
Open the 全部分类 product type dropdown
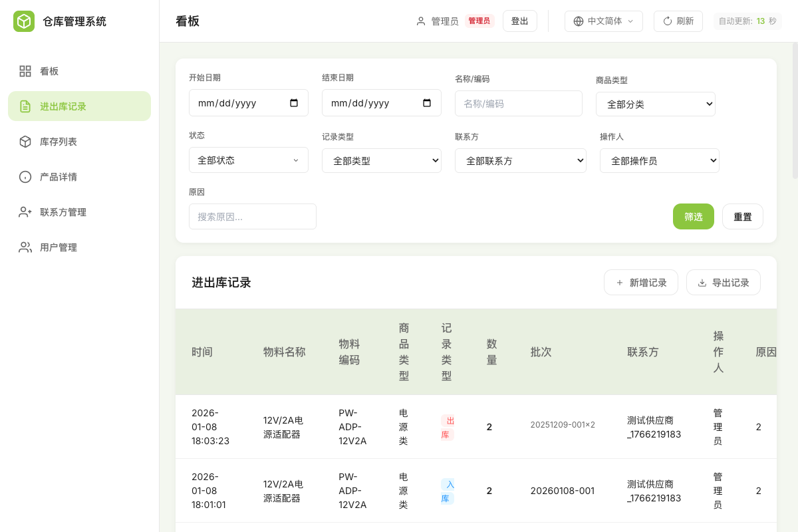pos(656,104)
